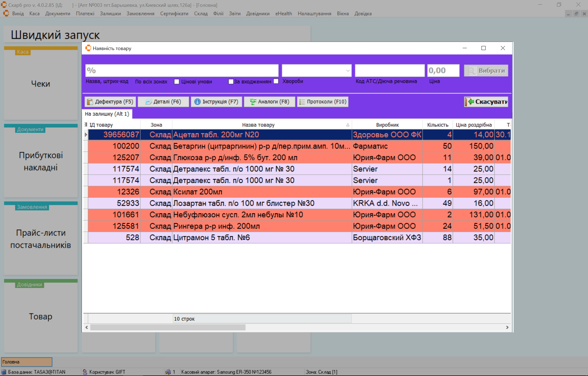Click the Дефектура (F5) clipboard icon

(90, 101)
